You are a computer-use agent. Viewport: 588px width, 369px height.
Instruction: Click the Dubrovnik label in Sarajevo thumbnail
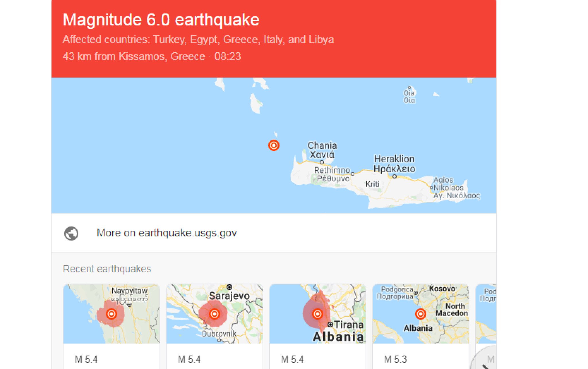tap(219, 334)
